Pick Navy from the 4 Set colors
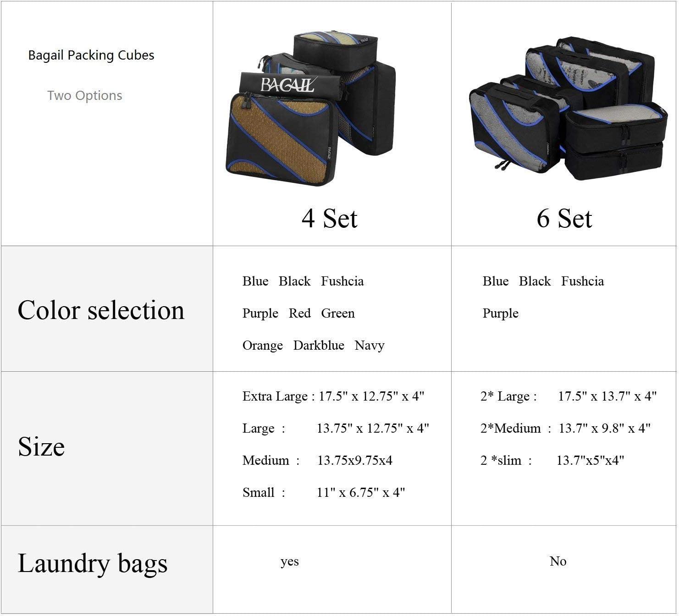 (x=370, y=345)
